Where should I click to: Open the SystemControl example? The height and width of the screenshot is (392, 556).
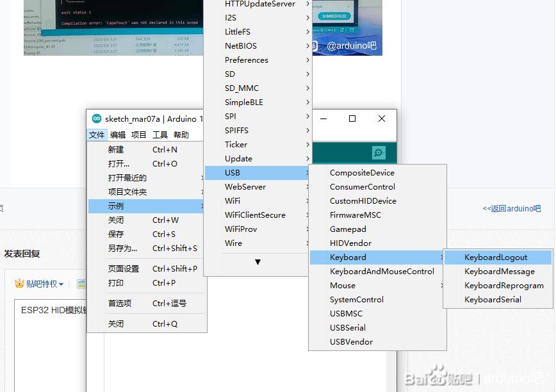pyautogui.click(x=377, y=300)
